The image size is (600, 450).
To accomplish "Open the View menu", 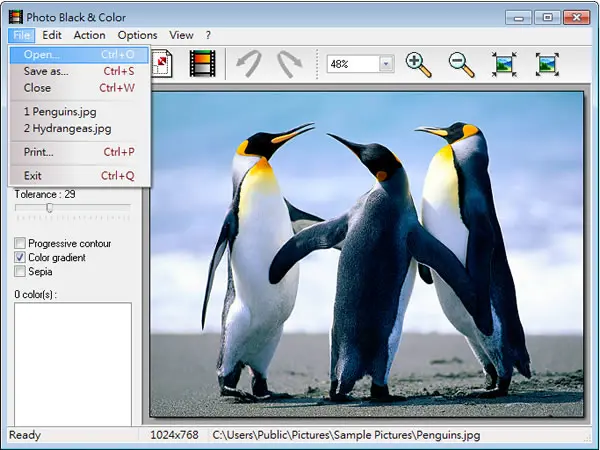I will [181, 35].
